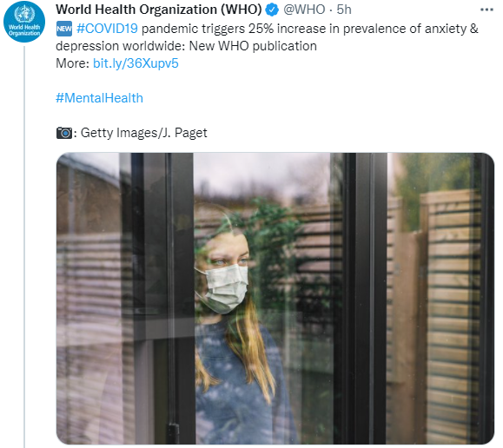Follow the bit.ly/36Xupv5 link

point(136,63)
